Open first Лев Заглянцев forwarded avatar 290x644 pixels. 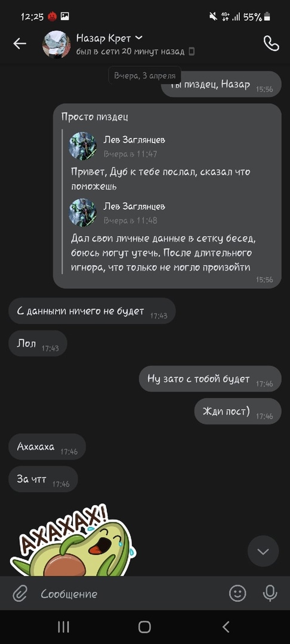coord(82,146)
